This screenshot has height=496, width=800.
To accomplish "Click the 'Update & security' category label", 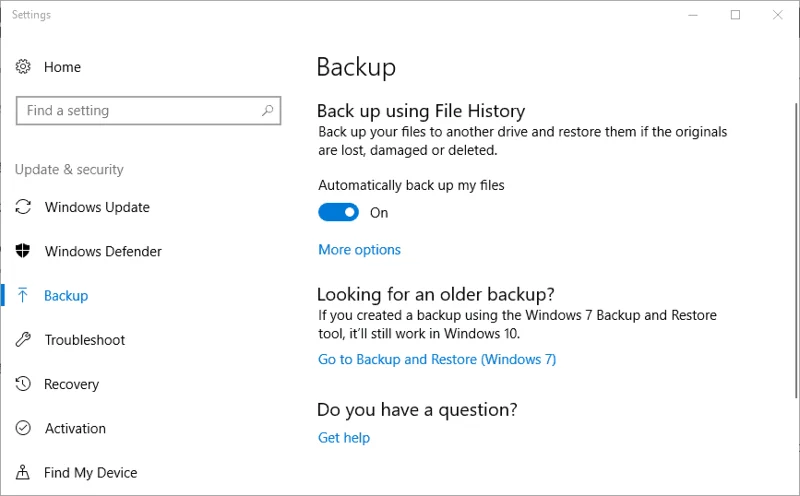I will (69, 169).
